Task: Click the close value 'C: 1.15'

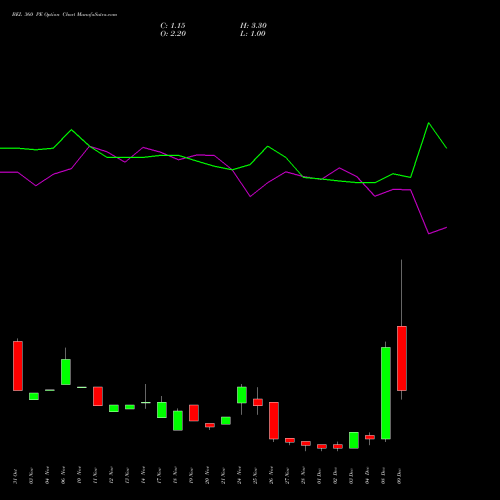Action: (x=173, y=26)
